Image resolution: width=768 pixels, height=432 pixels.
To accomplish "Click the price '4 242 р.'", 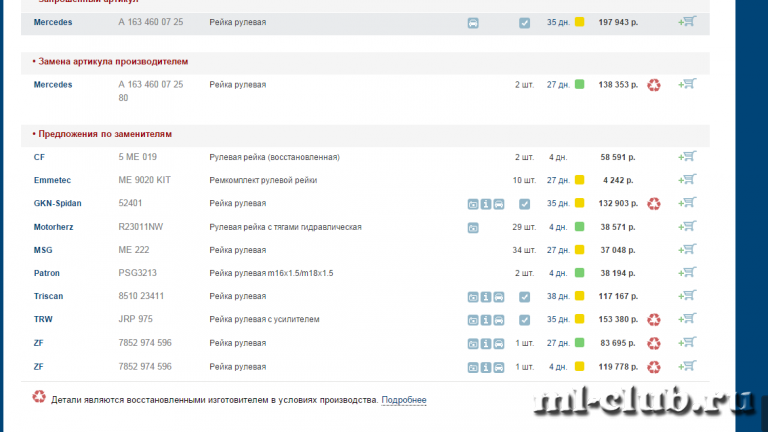I will (x=618, y=180).
